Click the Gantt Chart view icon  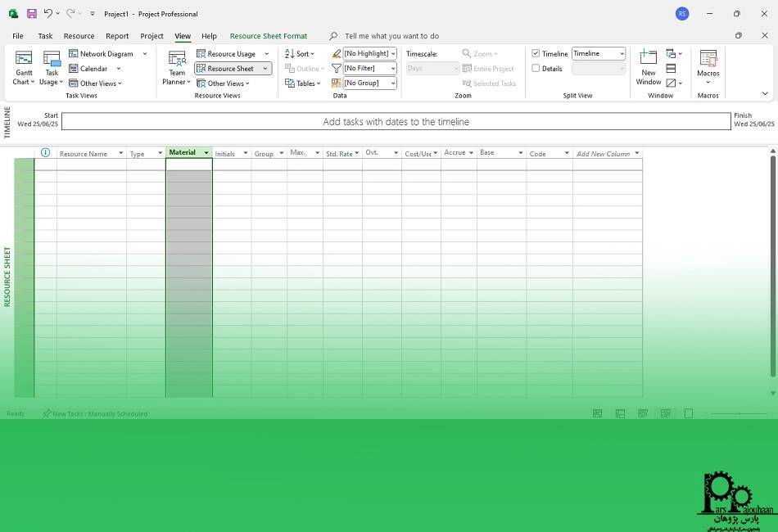[x=24, y=59]
